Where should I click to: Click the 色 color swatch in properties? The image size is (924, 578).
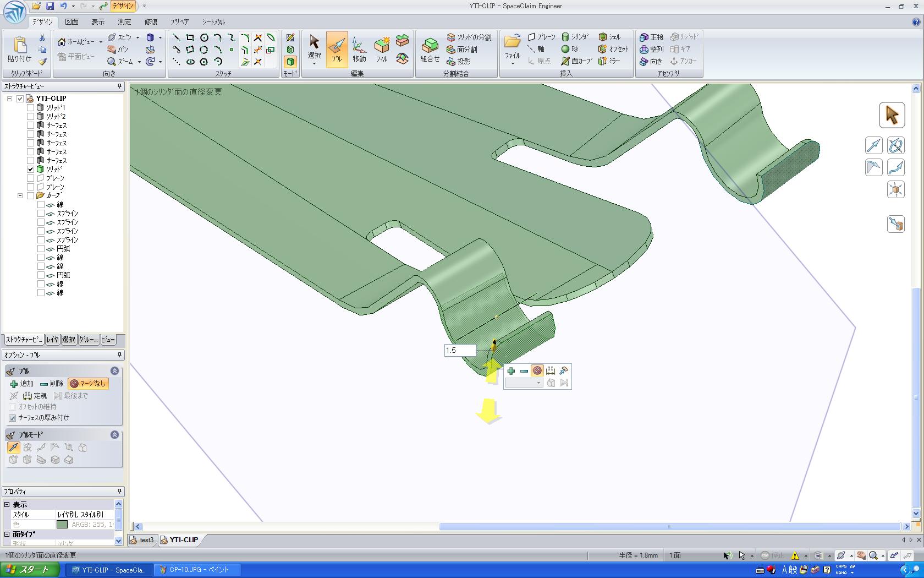(x=62, y=525)
